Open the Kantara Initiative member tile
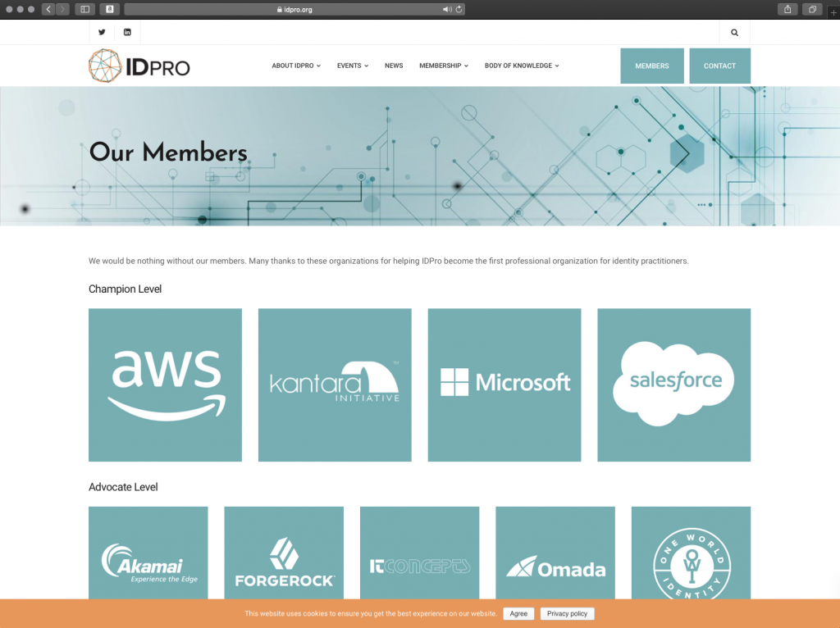This screenshot has width=840, height=628. [335, 385]
